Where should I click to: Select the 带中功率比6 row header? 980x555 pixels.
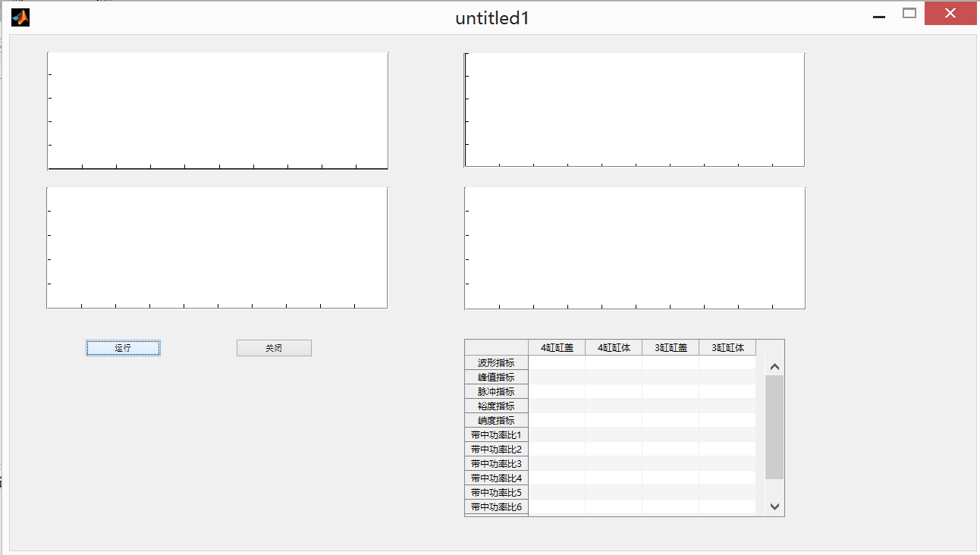point(496,506)
